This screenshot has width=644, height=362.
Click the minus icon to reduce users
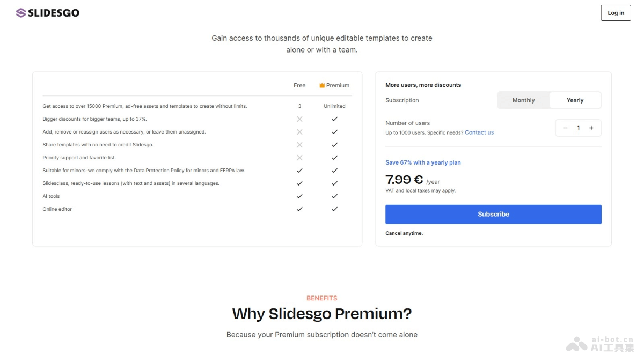click(565, 128)
